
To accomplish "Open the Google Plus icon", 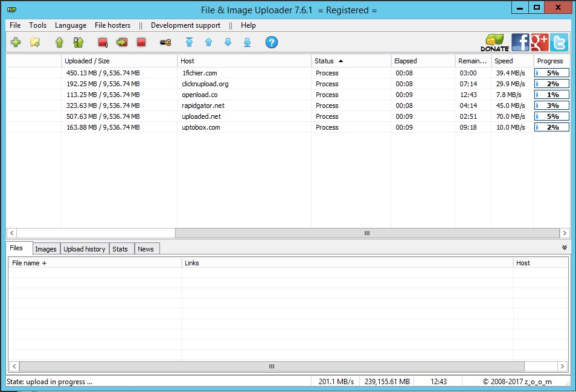I will 539,42.
